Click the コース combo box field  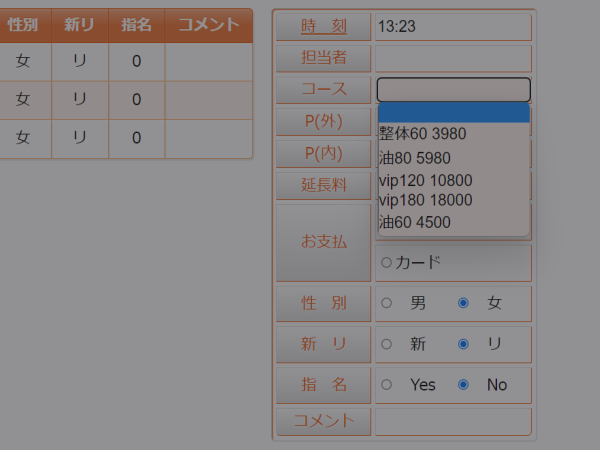(453, 89)
